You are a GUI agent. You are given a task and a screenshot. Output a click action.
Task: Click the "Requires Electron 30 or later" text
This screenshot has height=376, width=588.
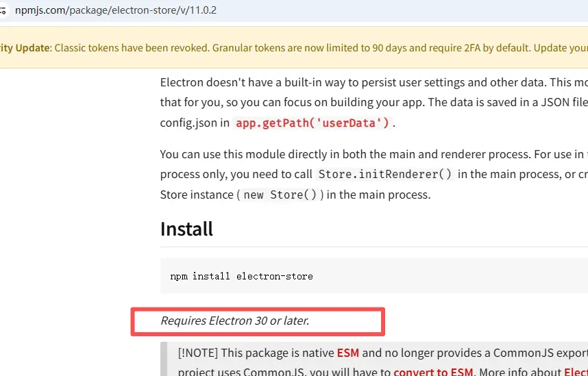point(234,321)
